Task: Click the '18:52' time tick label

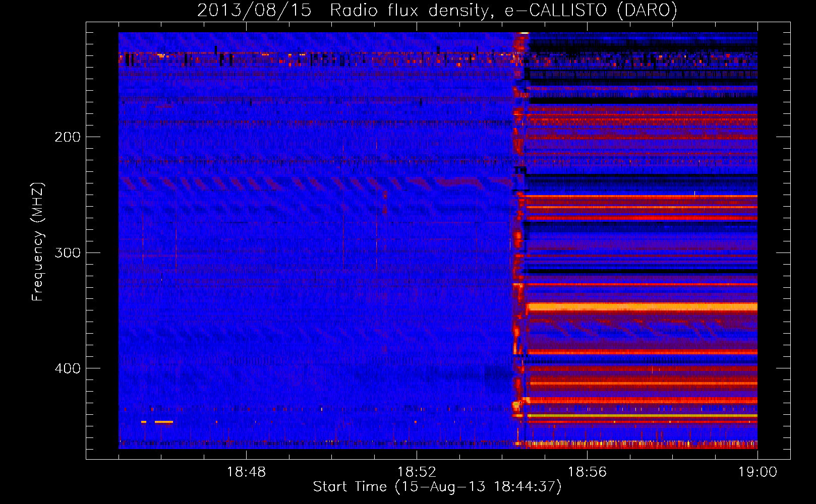Action: [417, 472]
